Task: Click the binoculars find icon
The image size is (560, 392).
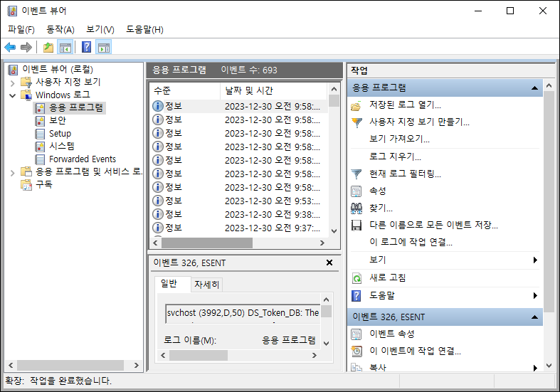Action: 356,208
